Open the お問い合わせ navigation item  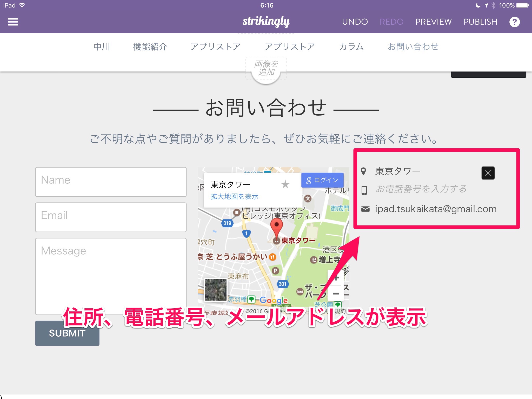pyautogui.click(x=413, y=47)
